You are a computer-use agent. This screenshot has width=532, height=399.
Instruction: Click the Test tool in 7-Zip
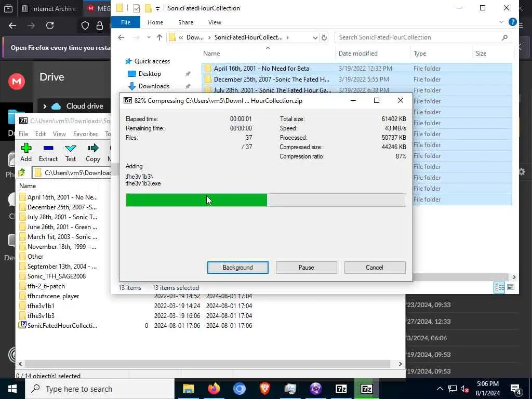71,152
